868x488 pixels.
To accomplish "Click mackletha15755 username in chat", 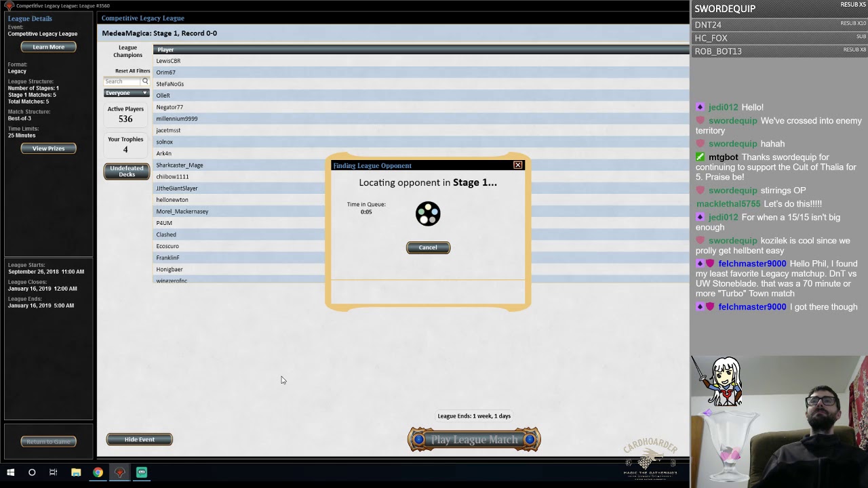I will click(x=728, y=204).
